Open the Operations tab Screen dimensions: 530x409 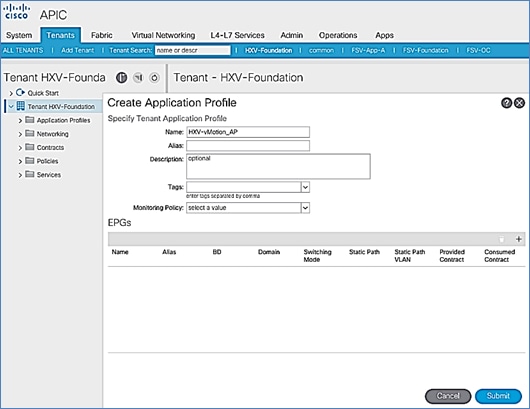tap(338, 35)
